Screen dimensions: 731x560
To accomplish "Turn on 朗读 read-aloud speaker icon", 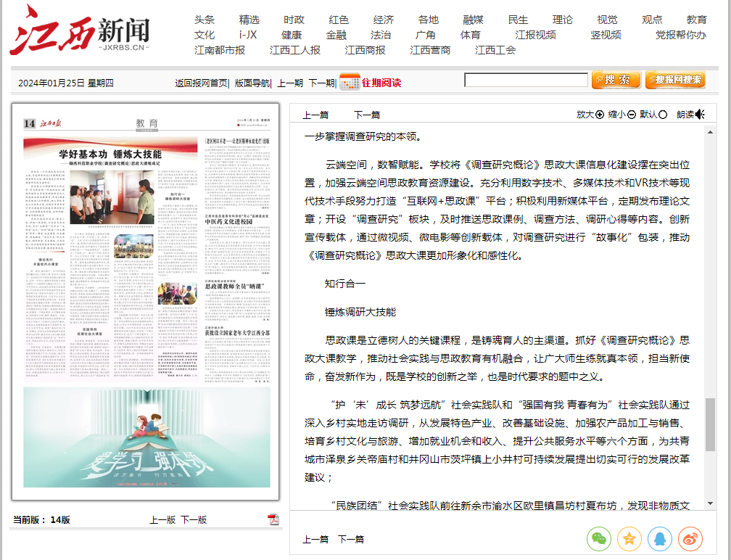I will 700,115.
